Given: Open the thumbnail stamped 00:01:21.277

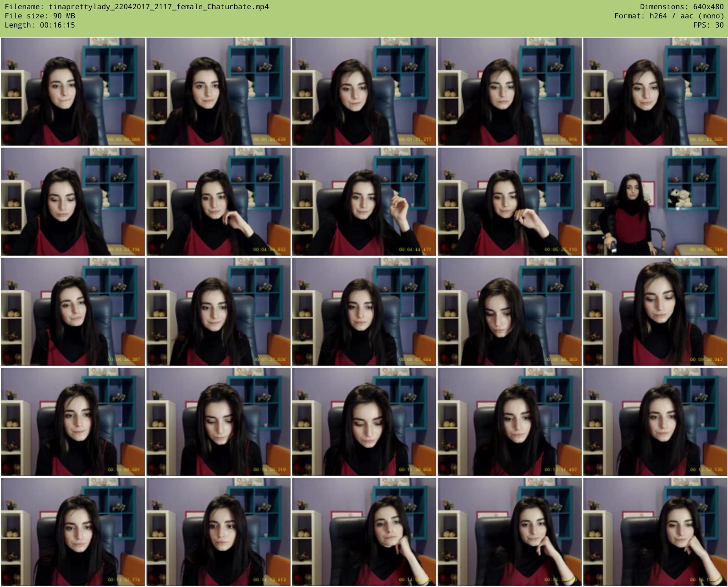Looking at the screenshot, I should pyautogui.click(x=364, y=92).
